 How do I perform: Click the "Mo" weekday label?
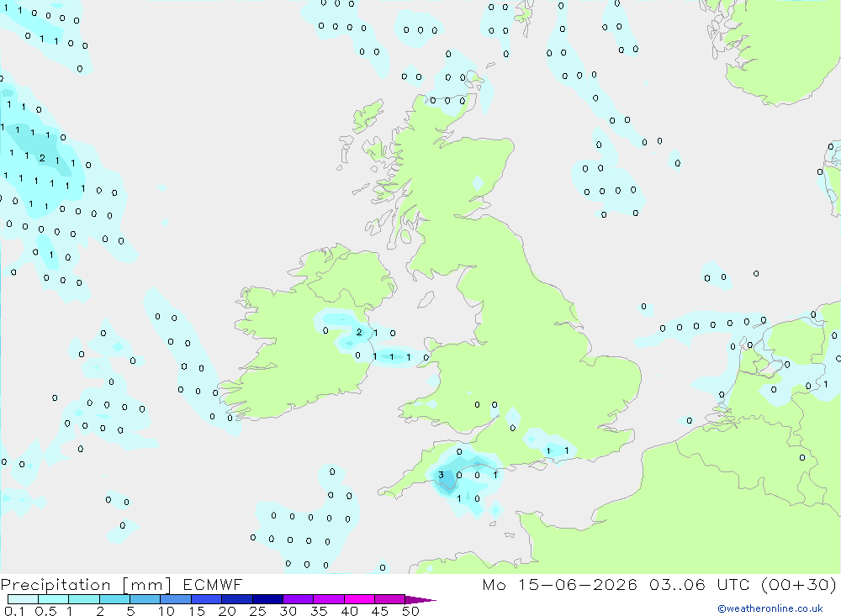point(494,584)
